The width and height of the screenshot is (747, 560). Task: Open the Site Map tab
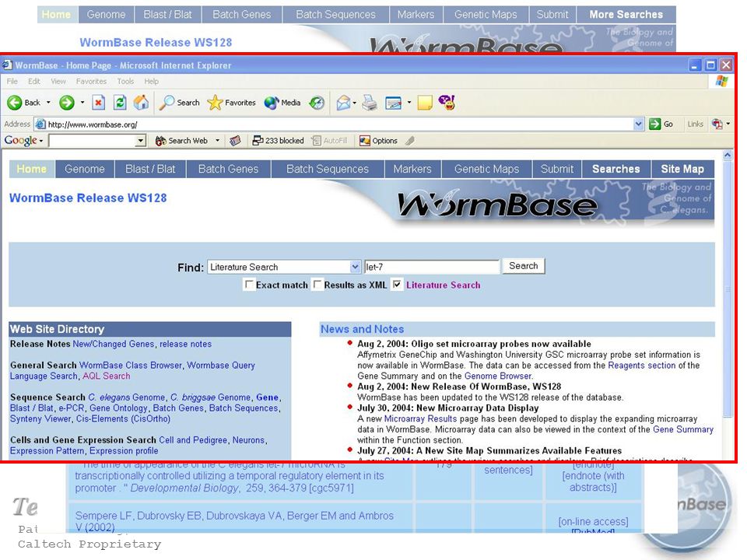682,169
